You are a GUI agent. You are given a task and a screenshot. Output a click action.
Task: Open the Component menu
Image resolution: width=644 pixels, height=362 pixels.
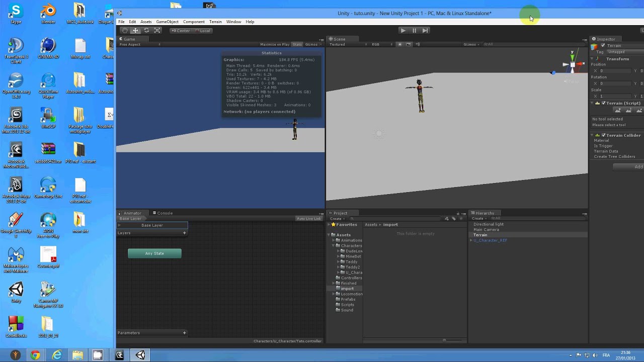(194, 22)
